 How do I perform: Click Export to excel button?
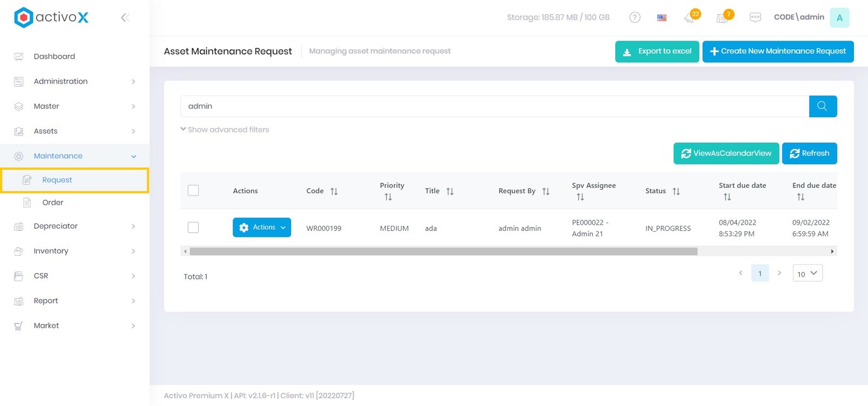[x=656, y=52]
